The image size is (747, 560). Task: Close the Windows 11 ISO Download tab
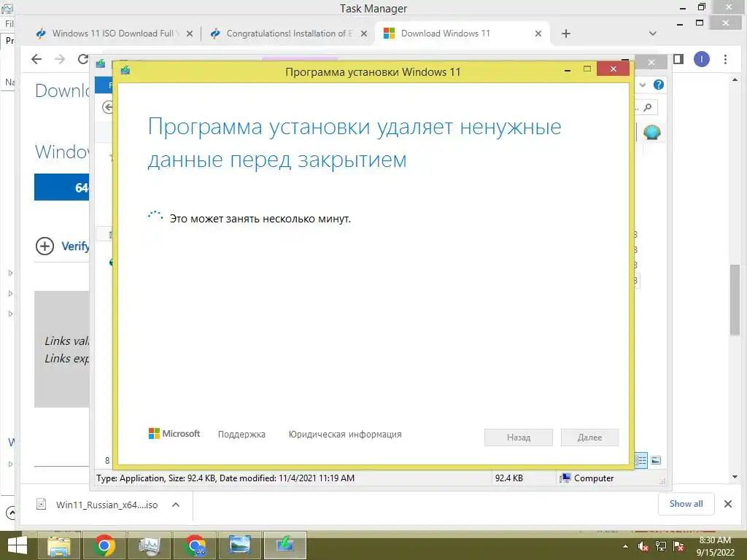(x=189, y=34)
